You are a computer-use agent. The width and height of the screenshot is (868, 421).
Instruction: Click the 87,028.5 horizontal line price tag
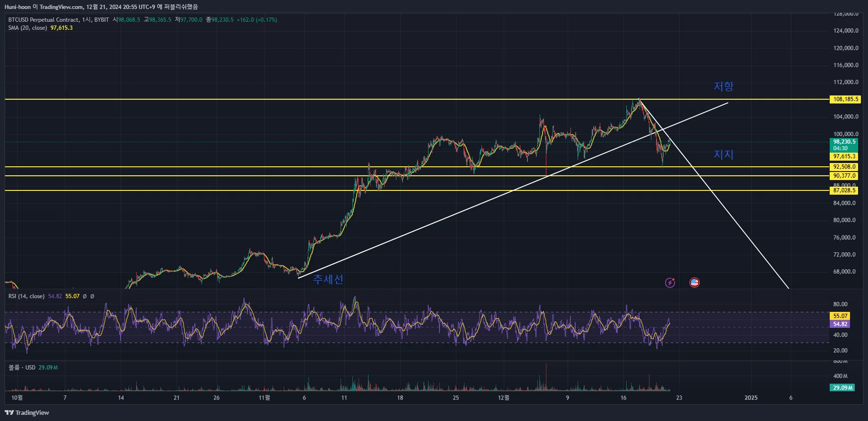click(844, 190)
